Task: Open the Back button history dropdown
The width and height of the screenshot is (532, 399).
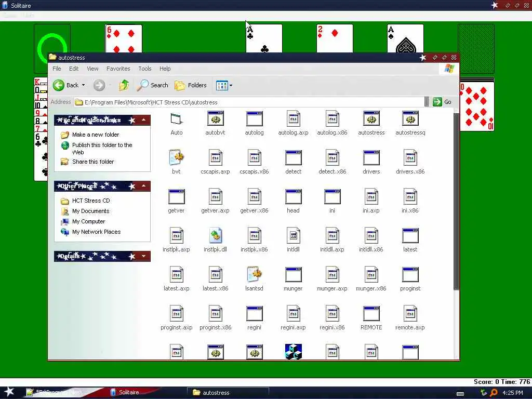Action: (84, 85)
